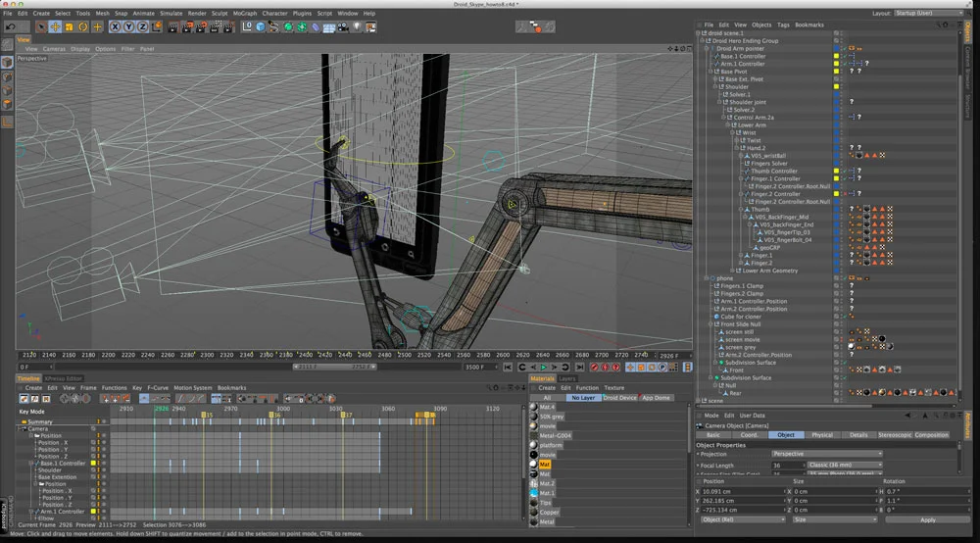The height and width of the screenshot is (543, 980).
Task: Open the Null object icon
Action: [x=247, y=26]
